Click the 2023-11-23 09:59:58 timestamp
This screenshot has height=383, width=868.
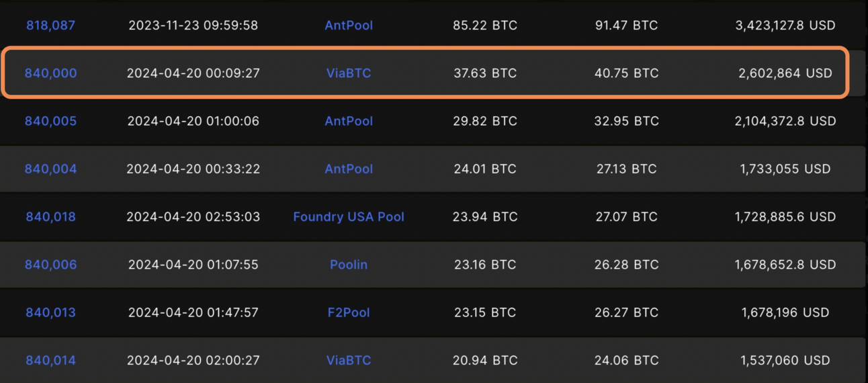click(193, 26)
